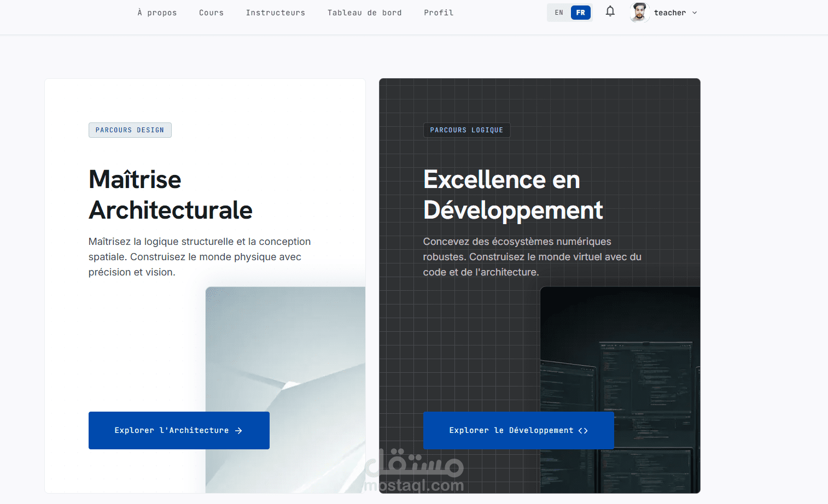
Task: Click the teacher username label
Action: (670, 13)
